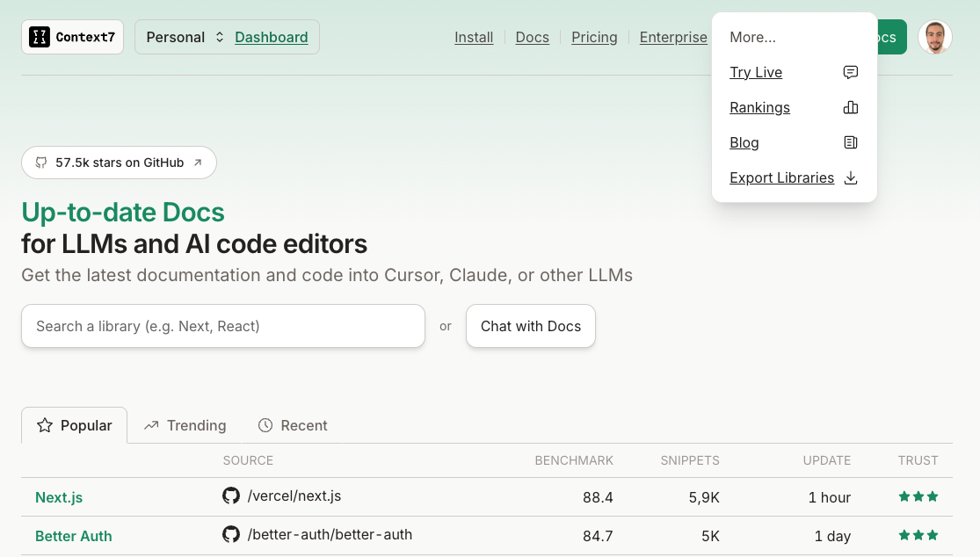
Task: Click the BENCHMARK column header
Action: click(x=574, y=461)
